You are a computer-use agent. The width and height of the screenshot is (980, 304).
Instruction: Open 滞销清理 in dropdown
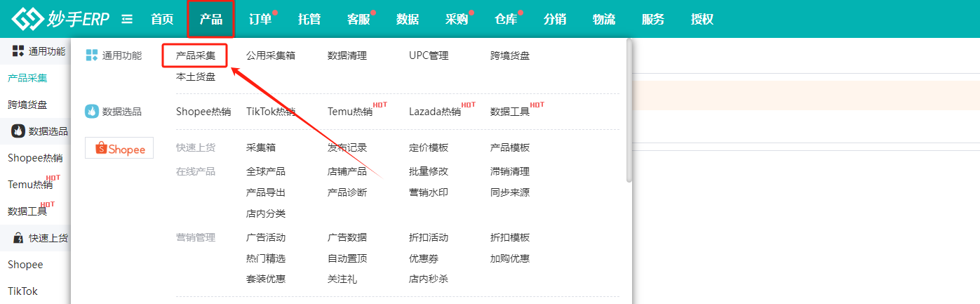[x=510, y=171]
